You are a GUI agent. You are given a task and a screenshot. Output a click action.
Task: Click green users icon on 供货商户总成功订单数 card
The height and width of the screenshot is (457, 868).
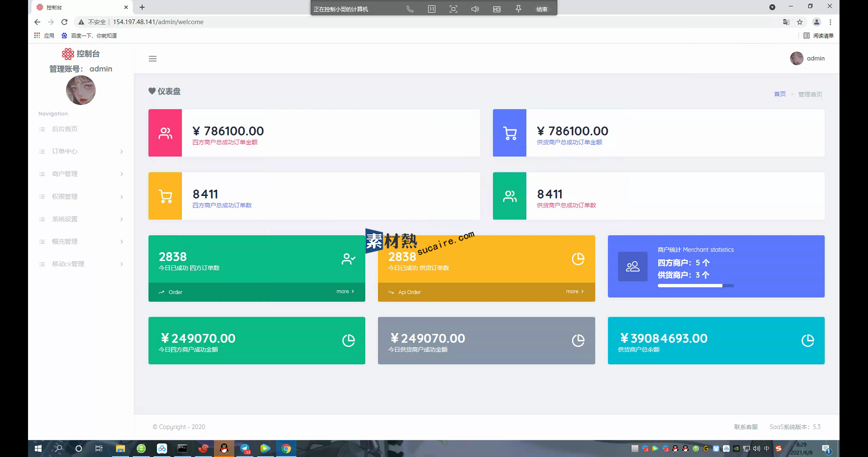click(x=509, y=196)
